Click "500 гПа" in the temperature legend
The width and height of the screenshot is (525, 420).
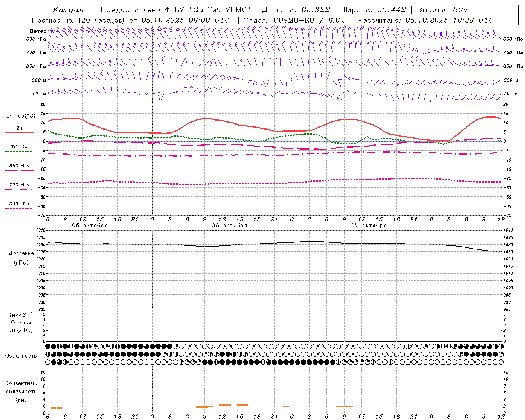(x=19, y=204)
